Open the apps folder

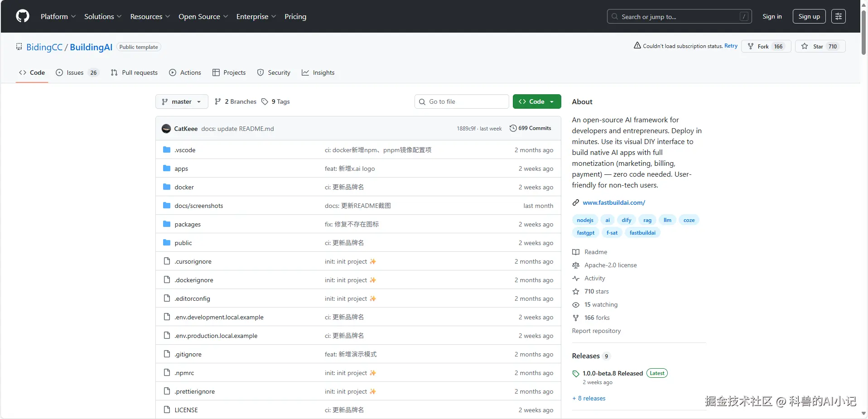181,169
